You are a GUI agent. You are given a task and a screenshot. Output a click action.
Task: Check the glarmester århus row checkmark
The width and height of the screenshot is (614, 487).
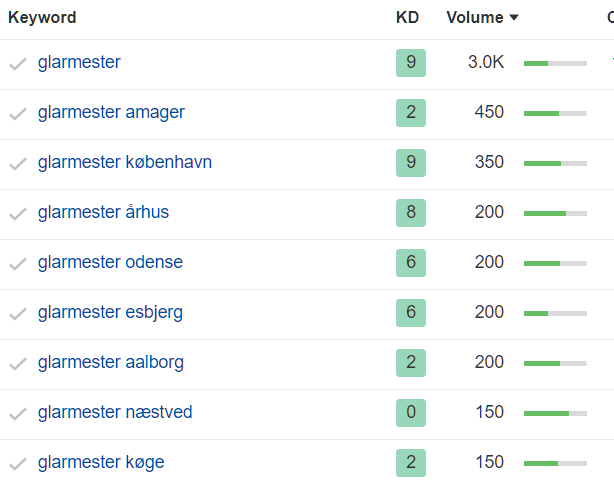[18, 214]
